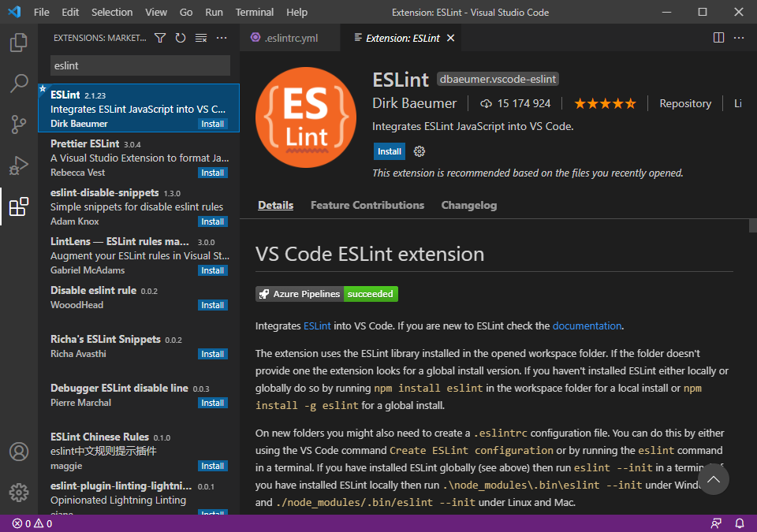This screenshot has height=532, width=757.
Task: Install Richa's ESLint Snippets
Action: pos(212,354)
